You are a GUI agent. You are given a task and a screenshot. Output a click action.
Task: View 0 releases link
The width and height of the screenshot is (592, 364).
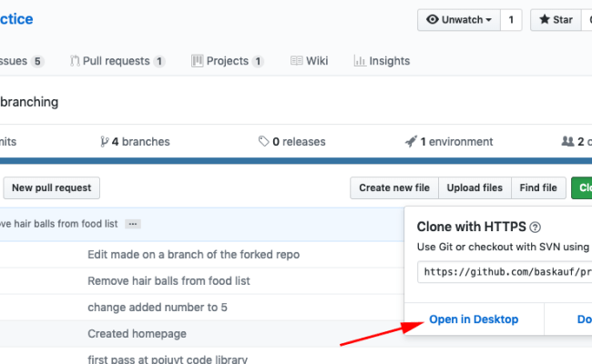pos(291,142)
